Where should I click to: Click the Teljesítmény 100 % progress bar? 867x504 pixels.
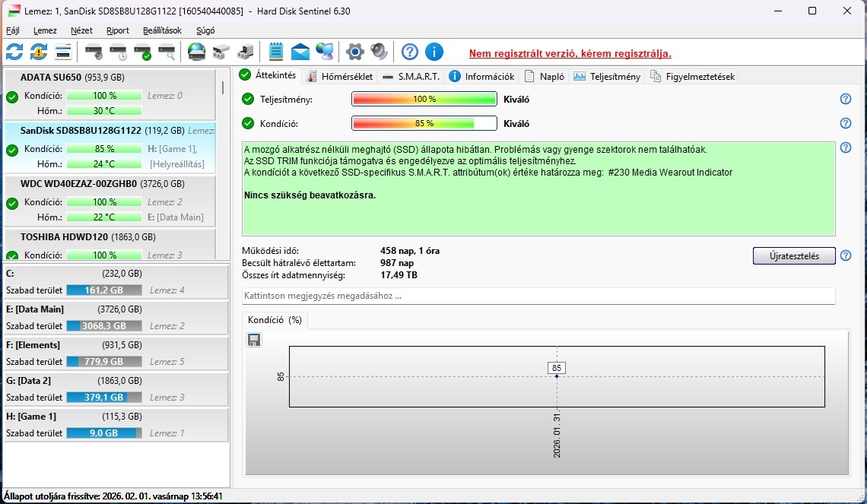point(424,99)
